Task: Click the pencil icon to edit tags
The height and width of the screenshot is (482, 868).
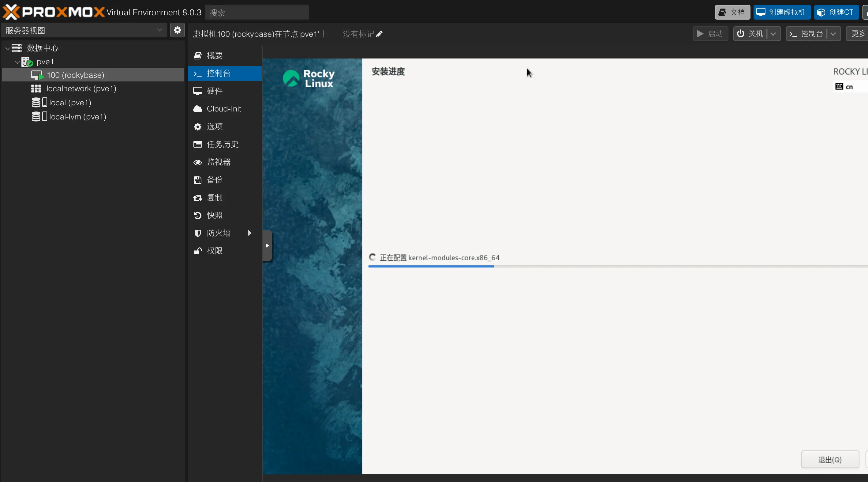Action: pos(379,34)
